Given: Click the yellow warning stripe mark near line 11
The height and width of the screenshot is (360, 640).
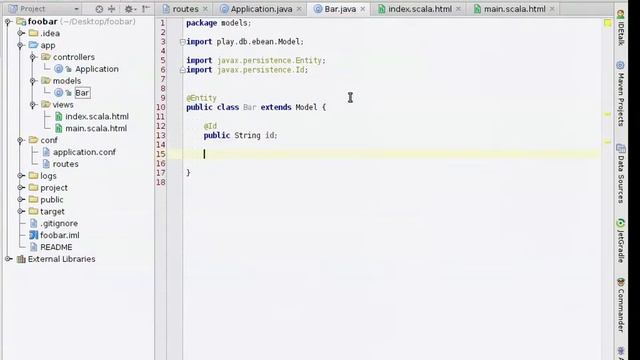Looking at the screenshot, I should coord(607,115).
